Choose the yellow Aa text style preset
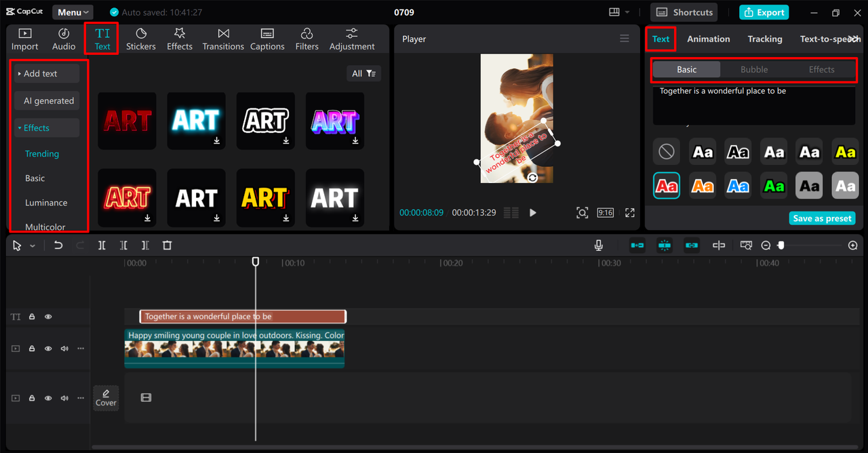868x453 pixels. click(845, 152)
